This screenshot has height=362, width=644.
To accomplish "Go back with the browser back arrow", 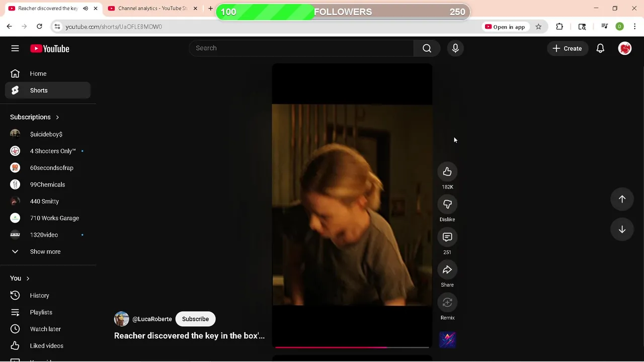I will point(9,27).
